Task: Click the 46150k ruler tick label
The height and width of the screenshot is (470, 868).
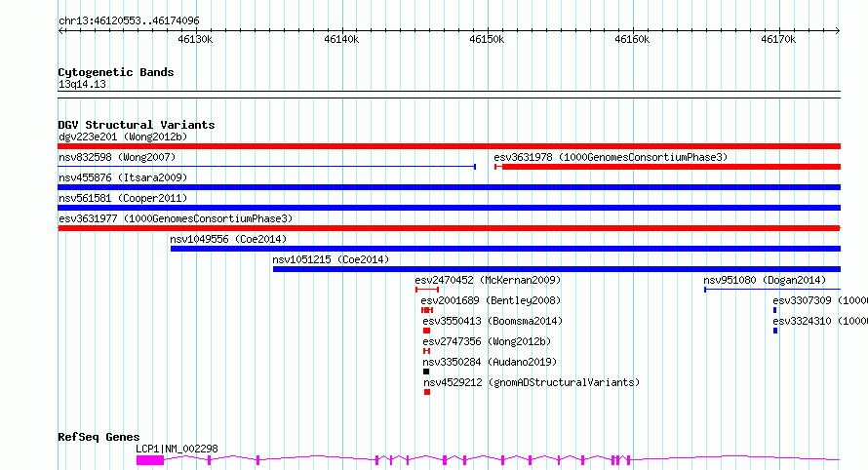Action: [487, 39]
